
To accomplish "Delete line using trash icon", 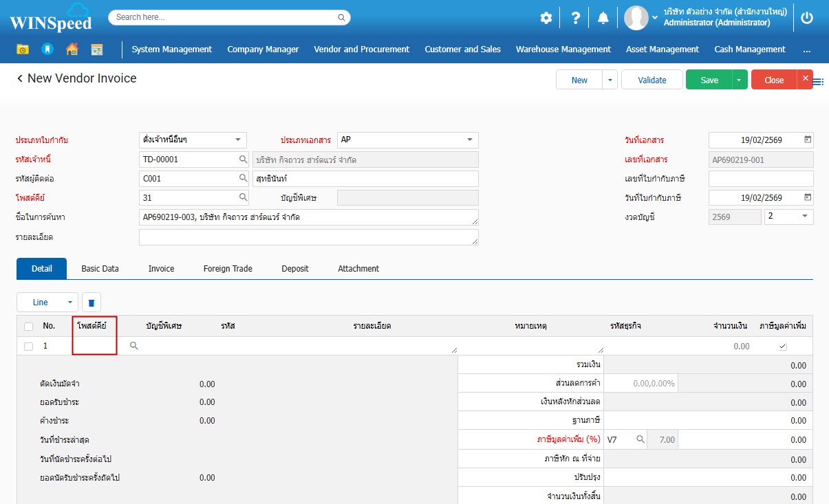I will [x=91, y=303].
